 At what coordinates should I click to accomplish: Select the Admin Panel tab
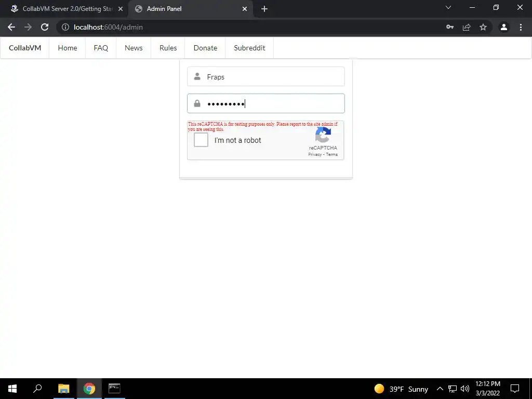[190, 9]
